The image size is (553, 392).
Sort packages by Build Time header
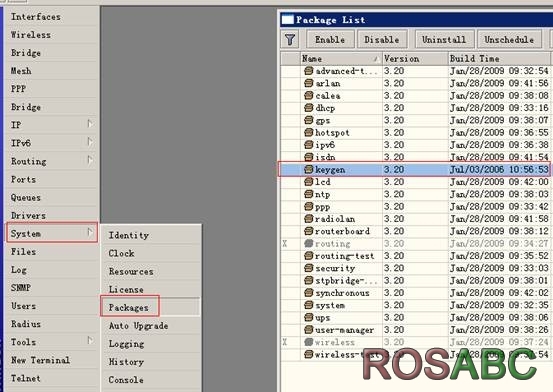[x=499, y=59]
